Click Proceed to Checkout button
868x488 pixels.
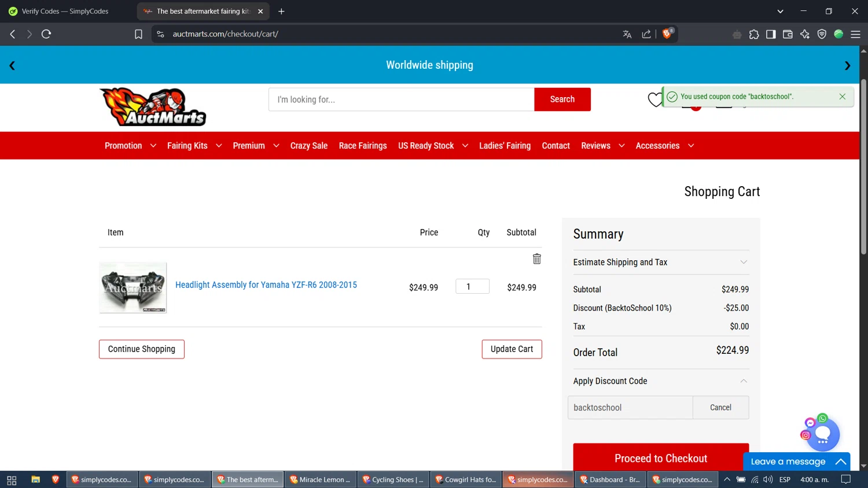[x=661, y=457]
